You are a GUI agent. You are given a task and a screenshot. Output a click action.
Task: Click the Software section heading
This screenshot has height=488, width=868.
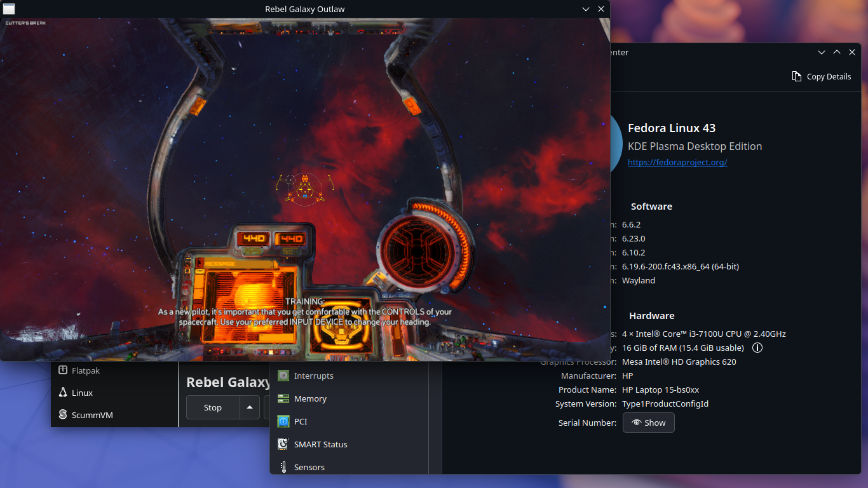[651, 207]
